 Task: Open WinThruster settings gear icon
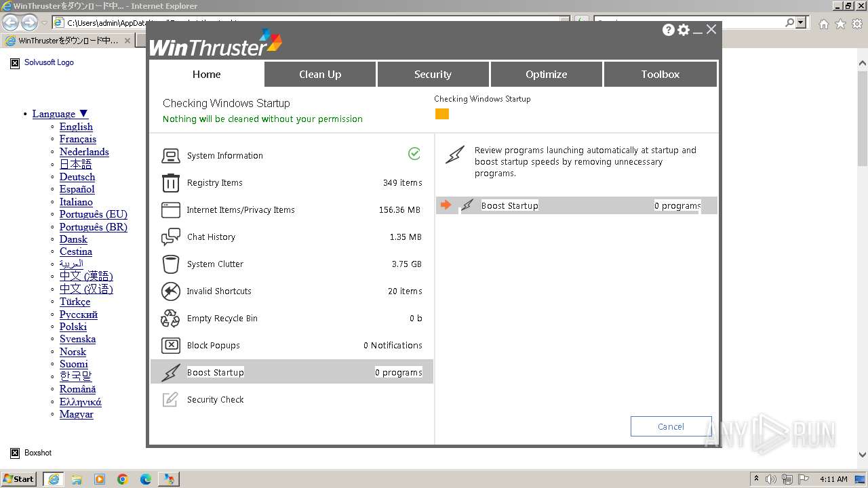pos(684,30)
